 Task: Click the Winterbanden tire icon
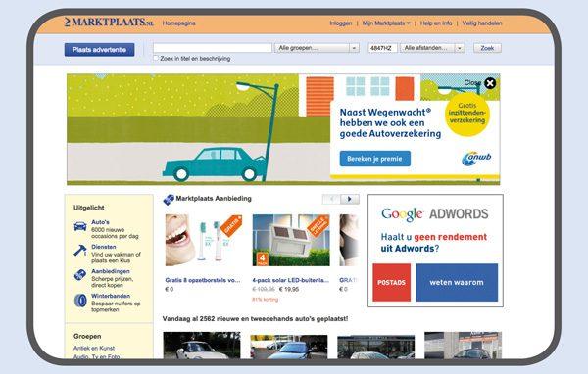click(x=80, y=301)
